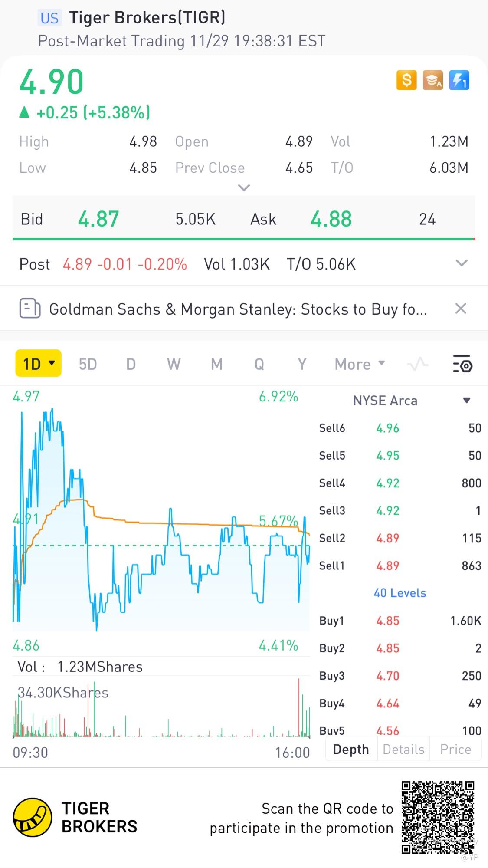Select the Buy4 4.64 order row
This screenshot has height=868, width=488.
400,703
